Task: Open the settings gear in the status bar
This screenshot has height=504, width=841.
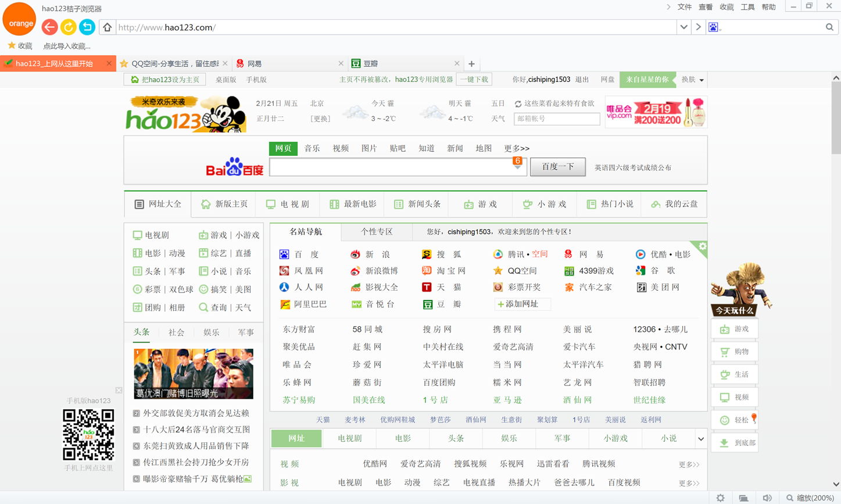Action: point(720,498)
